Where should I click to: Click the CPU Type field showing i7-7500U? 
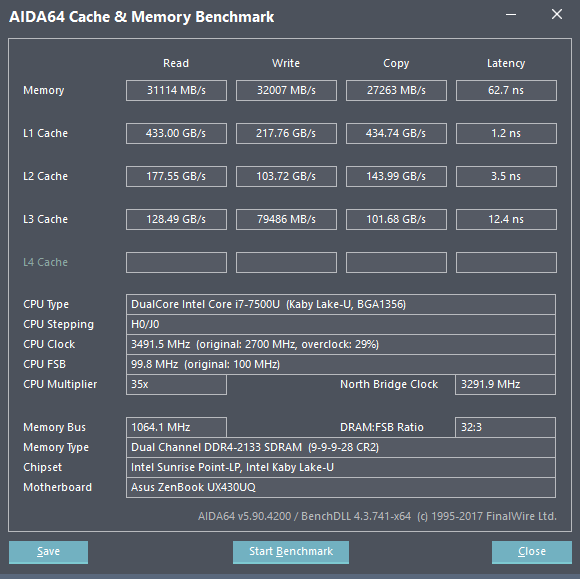coord(341,304)
